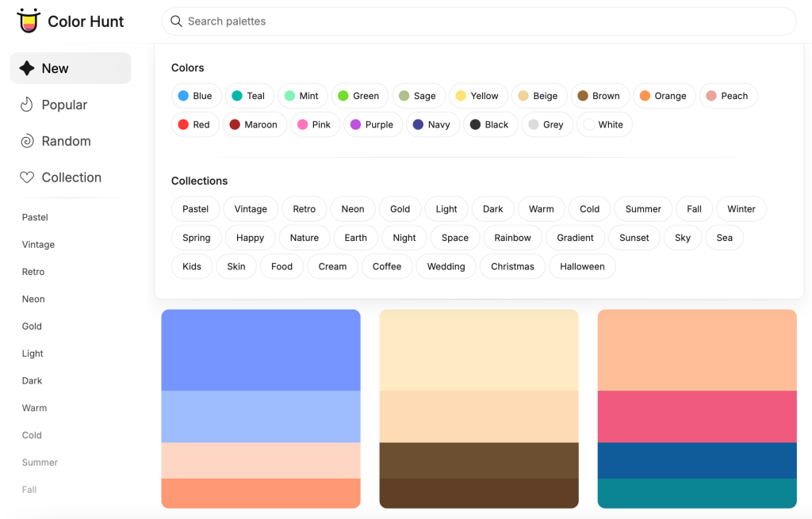Click the black dot on the Black chip
This screenshot has height=519, width=812.
pos(476,124)
